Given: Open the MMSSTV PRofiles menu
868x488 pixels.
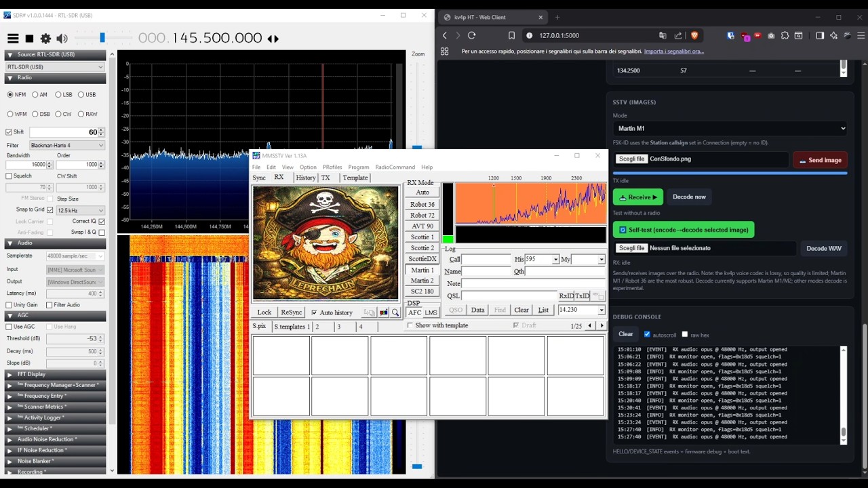Looking at the screenshot, I should point(332,167).
